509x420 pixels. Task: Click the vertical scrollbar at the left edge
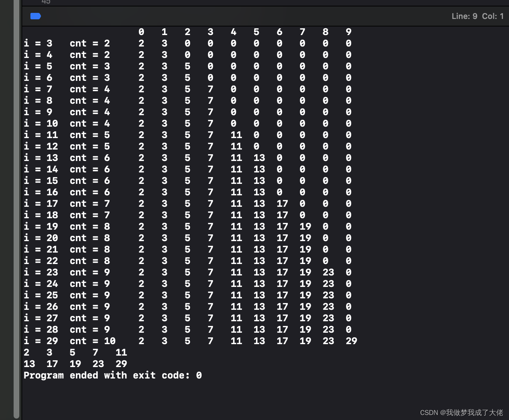[x=16, y=209]
